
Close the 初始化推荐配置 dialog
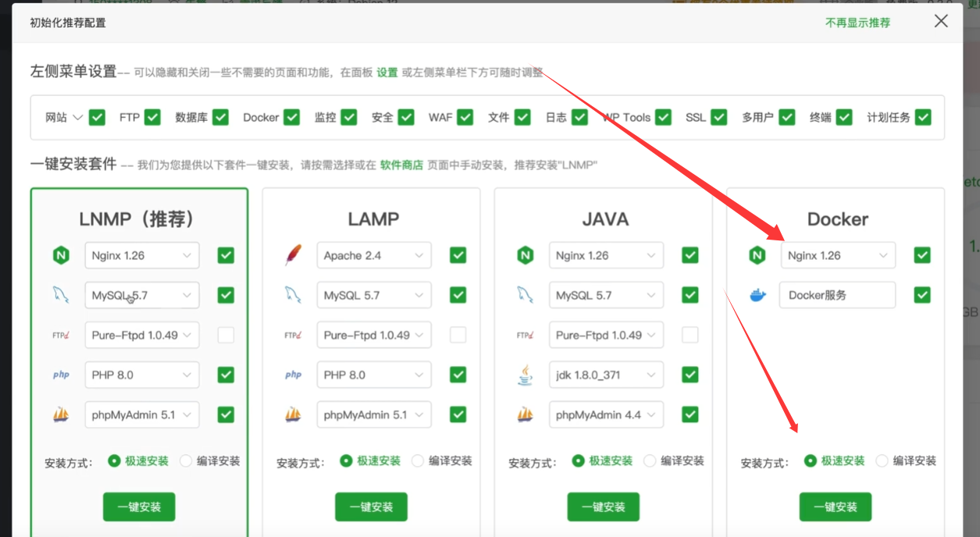tap(941, 22)
